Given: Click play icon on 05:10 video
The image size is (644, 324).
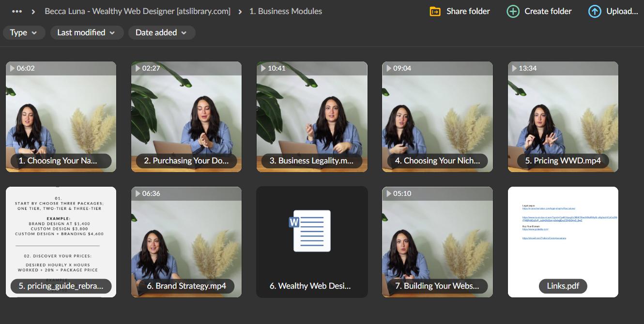Looking at the screenshot, I should coord(388,194).
